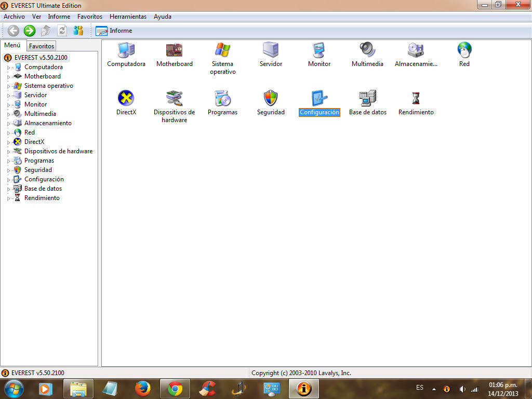
Task: Switch to the Favoritos tab
Action: 41,46
